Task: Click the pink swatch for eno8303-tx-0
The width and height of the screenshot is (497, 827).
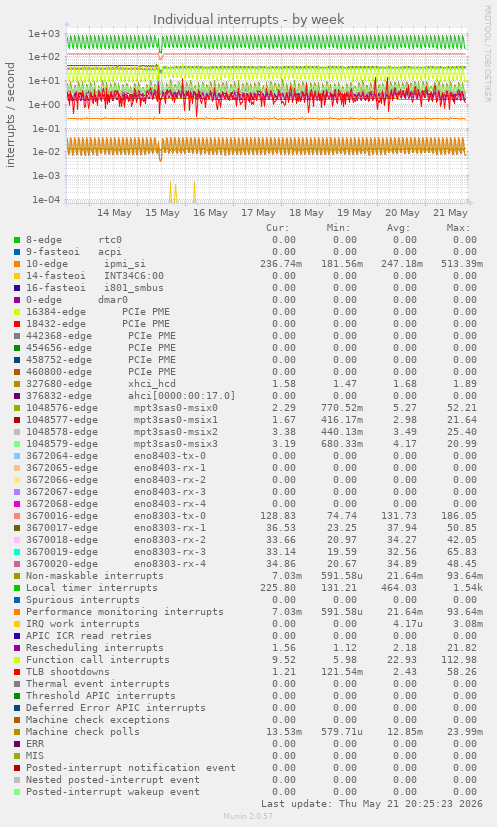Action: click(x=17, y=516)
